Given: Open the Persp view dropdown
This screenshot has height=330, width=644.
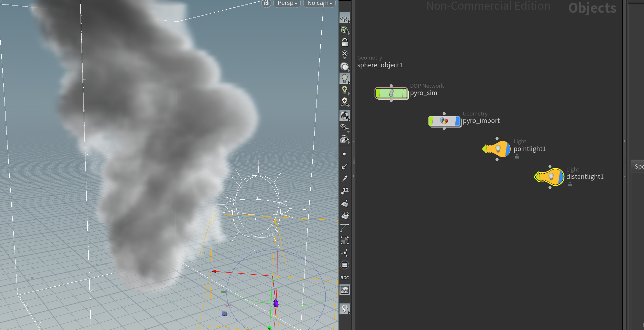Looking at the screenshot, I should [287, 3].
